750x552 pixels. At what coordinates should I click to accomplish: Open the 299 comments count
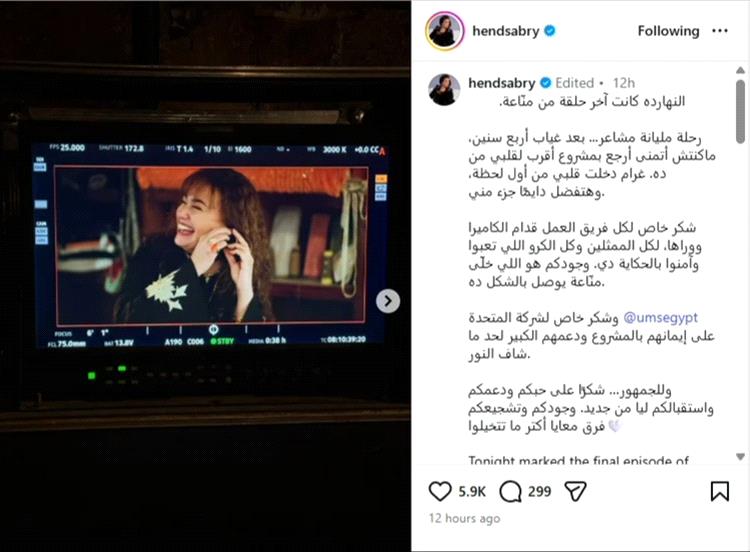pyautogui.click(x=540, y=492)
